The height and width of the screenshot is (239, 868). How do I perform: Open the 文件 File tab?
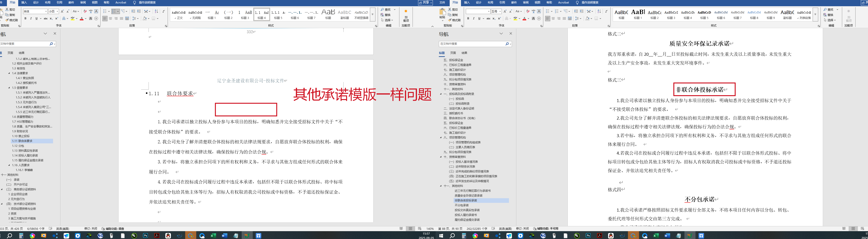tap(442, 2)
